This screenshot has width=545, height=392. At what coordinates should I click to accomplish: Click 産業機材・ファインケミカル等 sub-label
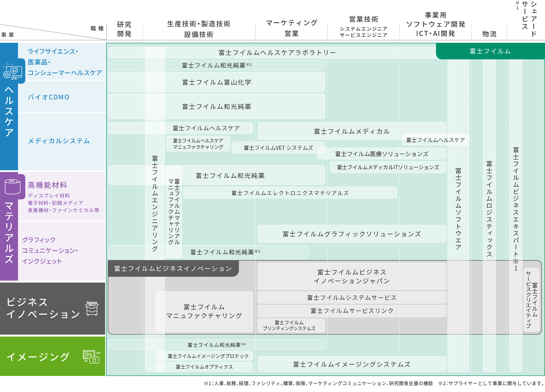[64, 210]
